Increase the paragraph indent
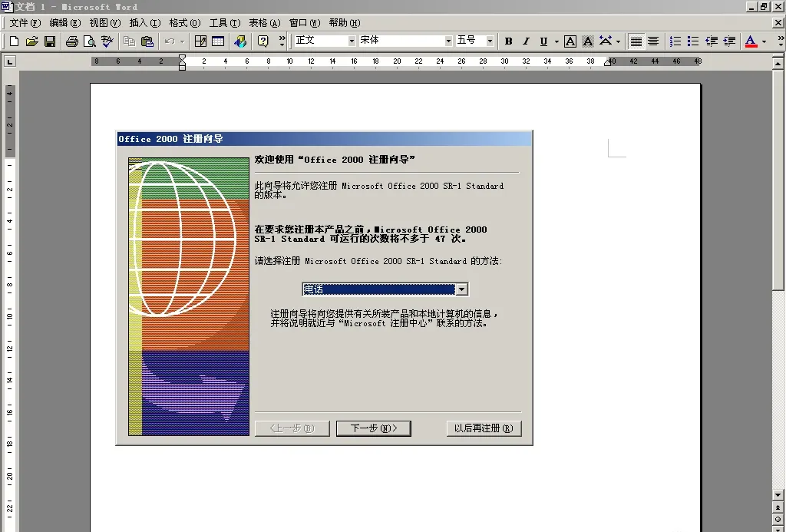Viewport: 786px width, 532px height. coord(729,41)
